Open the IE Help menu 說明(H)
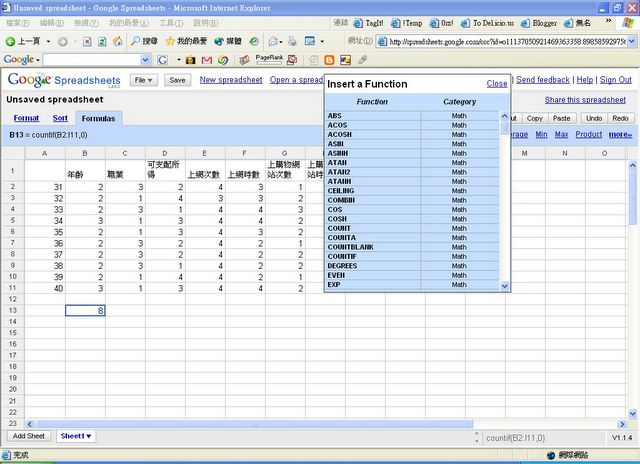Screen dimensions: 640x464 [x=206, y=23]
